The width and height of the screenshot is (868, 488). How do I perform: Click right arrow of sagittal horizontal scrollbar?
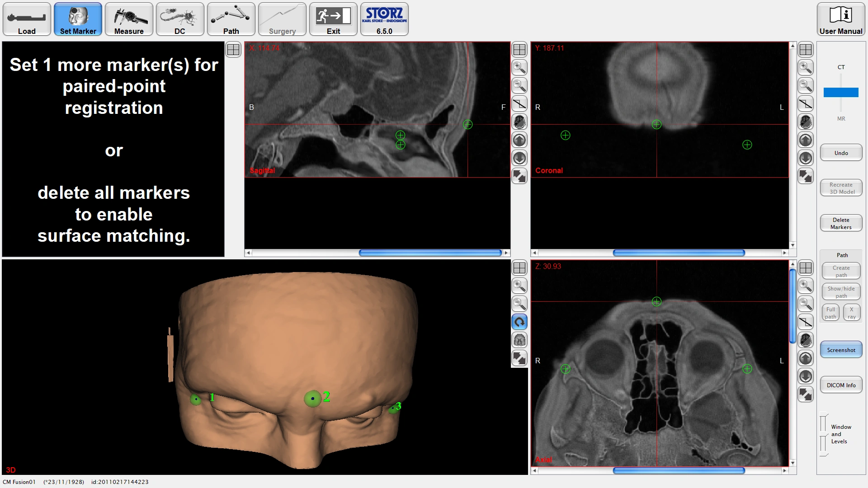[506, 253]
